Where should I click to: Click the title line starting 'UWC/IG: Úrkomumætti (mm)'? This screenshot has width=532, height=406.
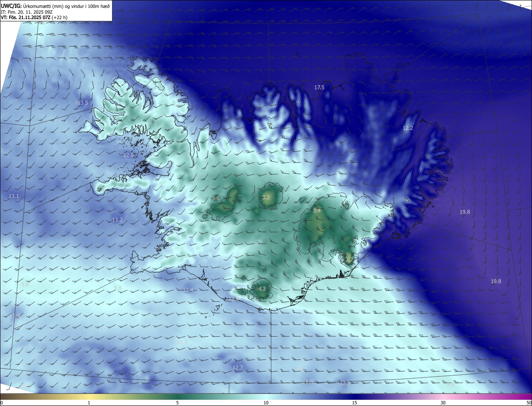[55, 5]
